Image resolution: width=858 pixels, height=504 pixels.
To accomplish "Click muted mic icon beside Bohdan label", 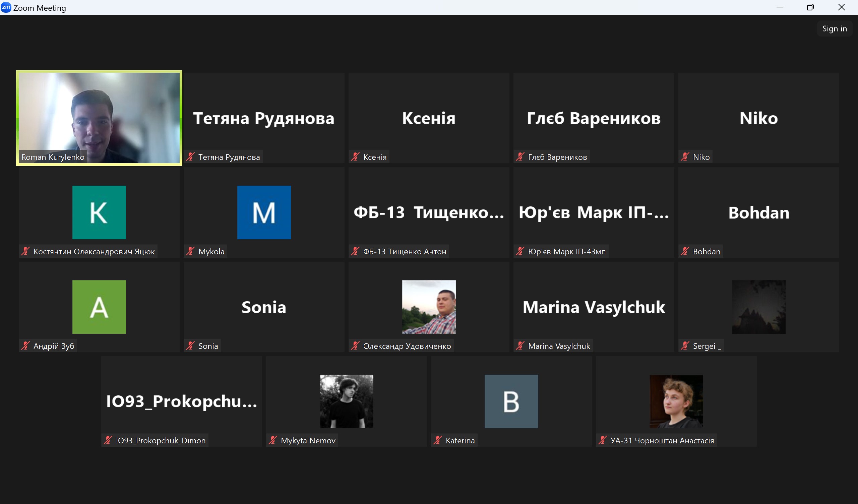I will [x=685, y=251].
